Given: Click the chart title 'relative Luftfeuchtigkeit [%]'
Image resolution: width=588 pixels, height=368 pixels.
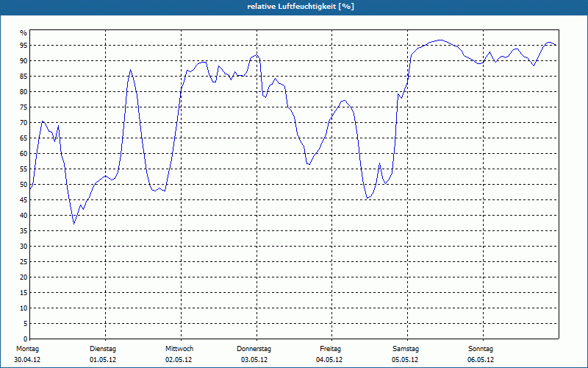Looking at the screenshot, I should (x=301, y=7).
